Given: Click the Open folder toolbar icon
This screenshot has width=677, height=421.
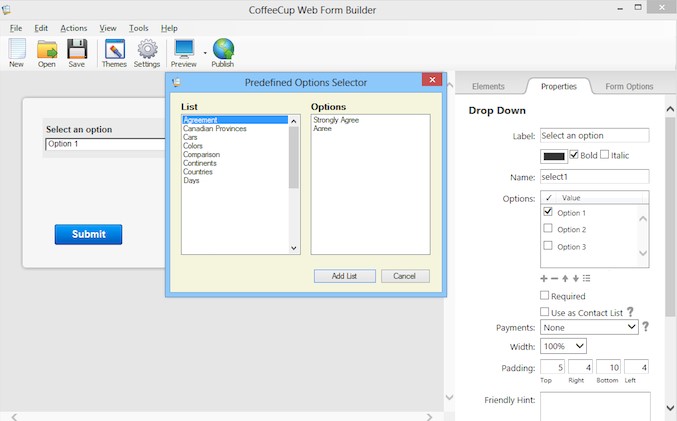Looking at the screenshot, I should click(47, 53).
